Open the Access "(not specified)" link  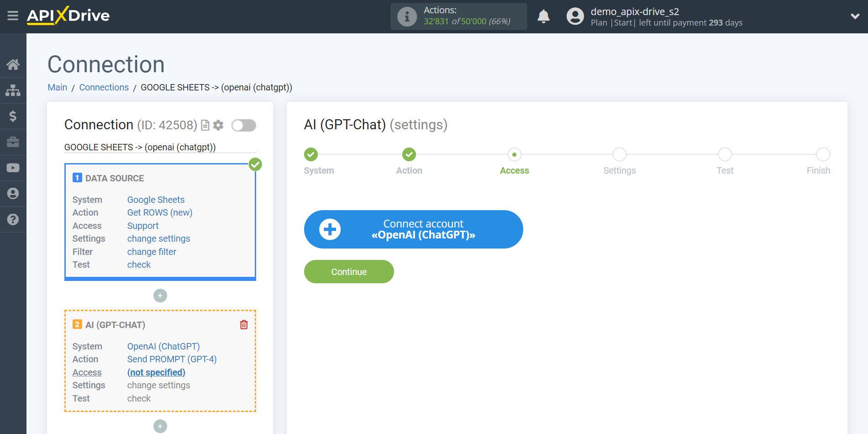click(x=156, y=372)
